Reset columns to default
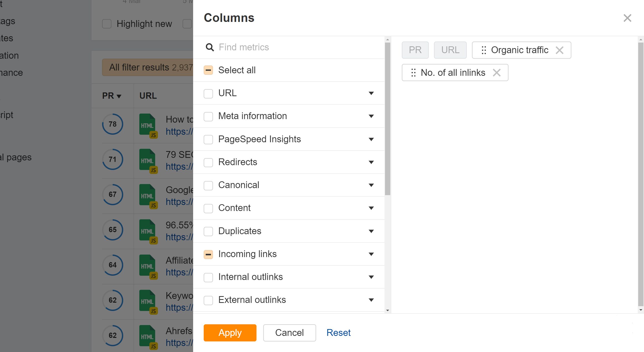This screenshot has width=644, height=352. pos(339,332)
